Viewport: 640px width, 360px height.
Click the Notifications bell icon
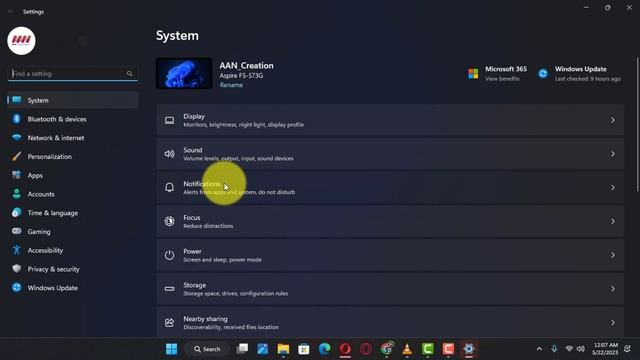pyautogui.click(x=169, y=187)
